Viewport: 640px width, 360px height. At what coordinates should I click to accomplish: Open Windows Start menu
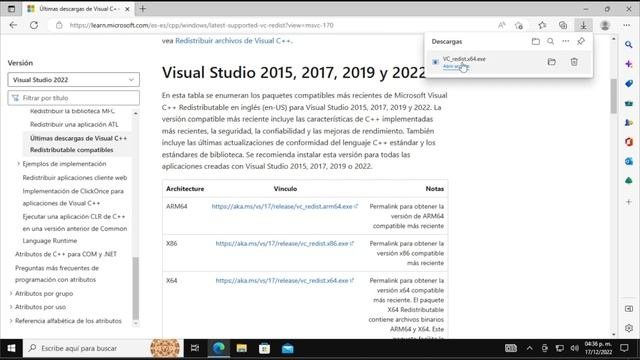coord(11,348)
